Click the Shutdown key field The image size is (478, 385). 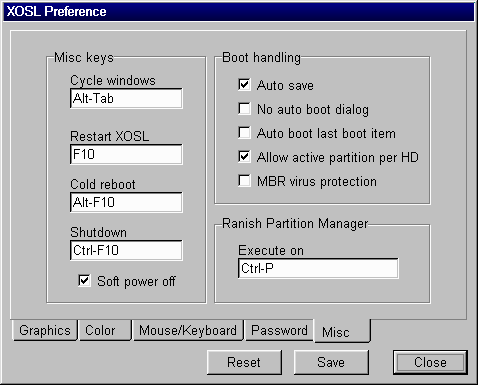pyautogui.click(x=126, y=250)
